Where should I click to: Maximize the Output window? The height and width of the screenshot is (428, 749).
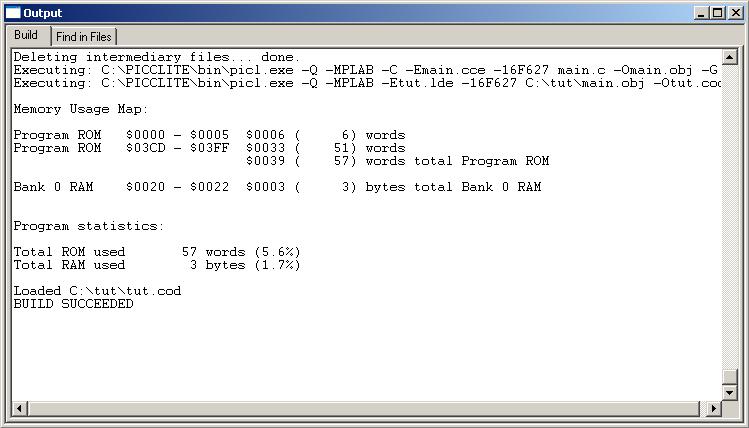point(717,13)
